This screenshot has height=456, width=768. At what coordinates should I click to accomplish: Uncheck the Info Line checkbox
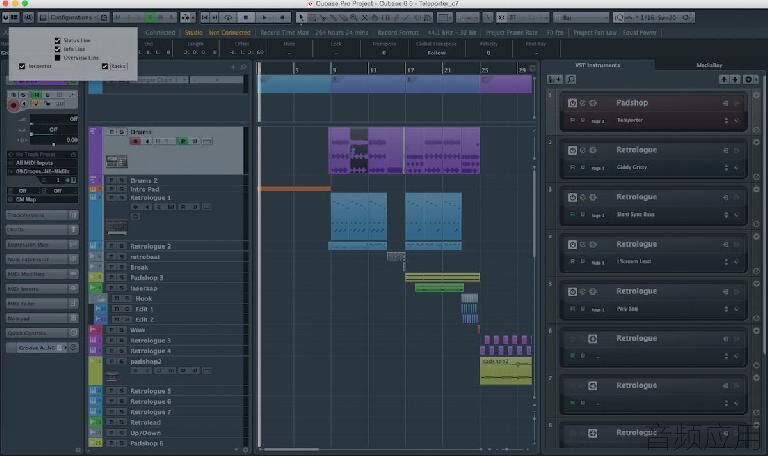[58, 49]
